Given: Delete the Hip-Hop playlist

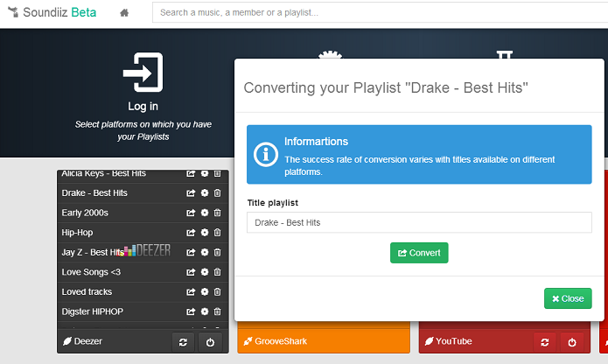Looking at the screenshot, I should point(218,233).
